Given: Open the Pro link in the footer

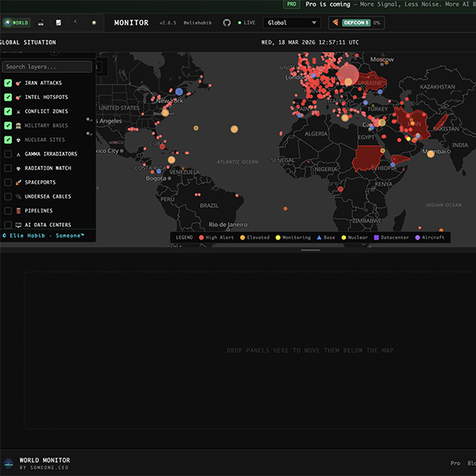Looking at the screenshot, I should [455, 463].
